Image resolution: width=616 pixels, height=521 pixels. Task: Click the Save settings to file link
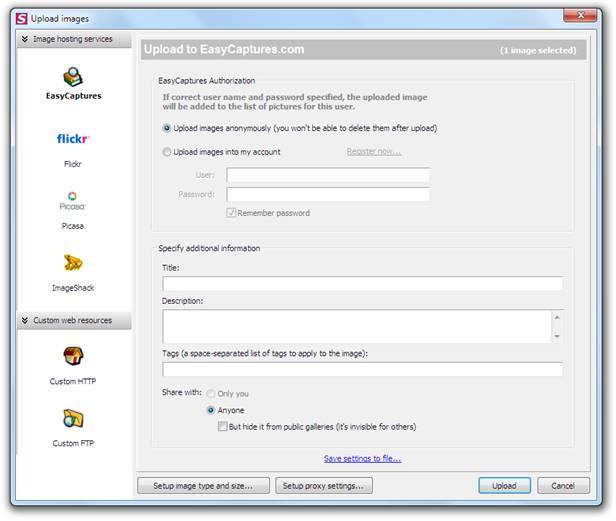363,459
